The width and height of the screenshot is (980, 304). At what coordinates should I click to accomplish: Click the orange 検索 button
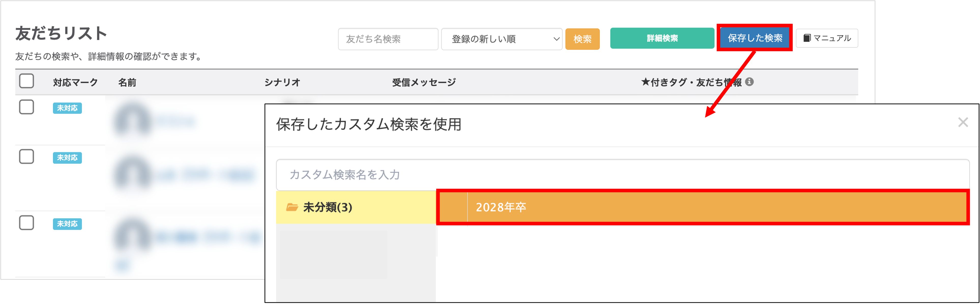coord(582,39)
